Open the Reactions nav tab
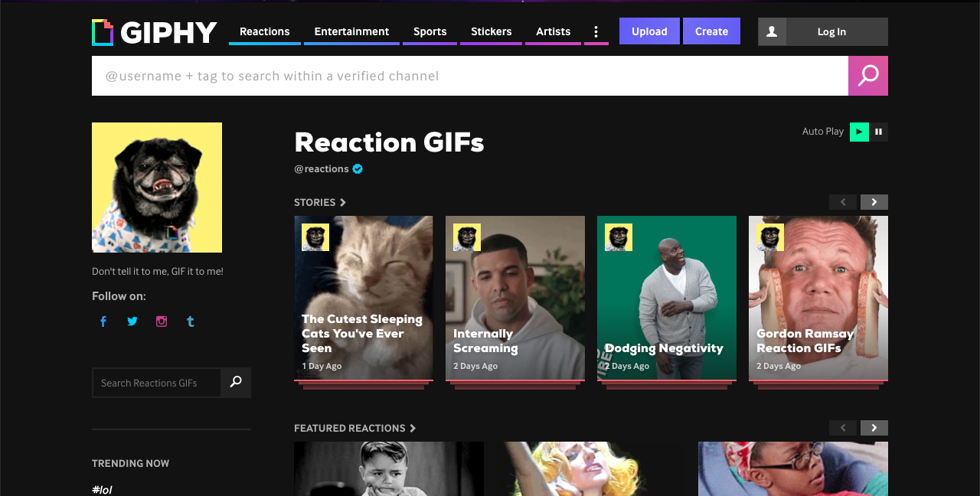This screenshot has height=496, width=980. (x=264, y=31)
